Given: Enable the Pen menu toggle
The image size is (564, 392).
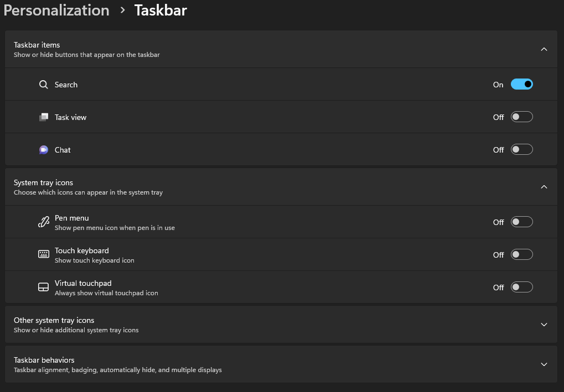Looking at the screenshot, I should tap(521, 222).
